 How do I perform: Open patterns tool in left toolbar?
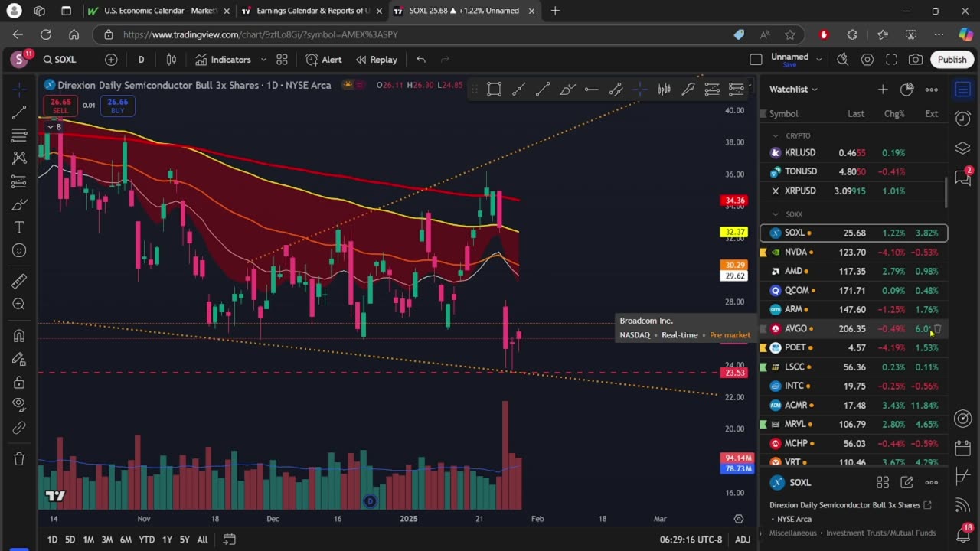19,158
